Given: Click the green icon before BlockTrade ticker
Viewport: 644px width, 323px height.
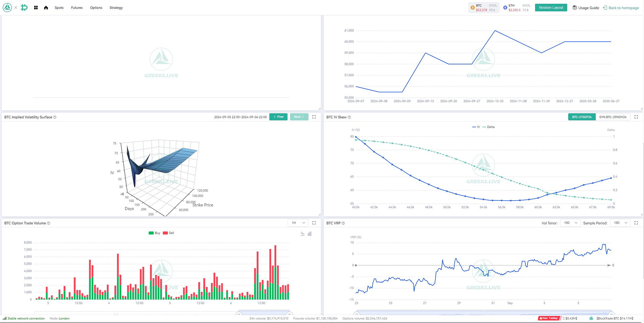Looking at the screenshot, I should (x=591, y=318).
